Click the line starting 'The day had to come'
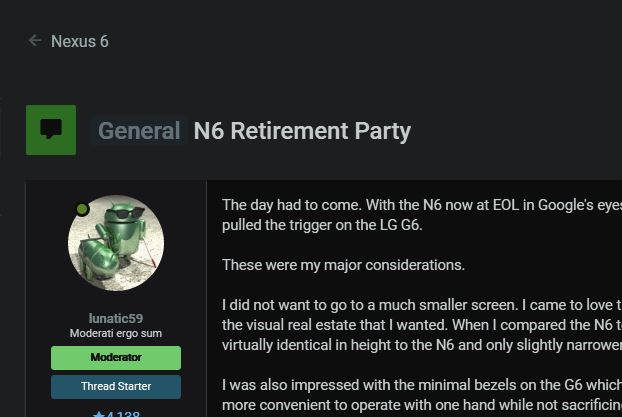Viewport: 622px width, 417px height. click(422, 205)
